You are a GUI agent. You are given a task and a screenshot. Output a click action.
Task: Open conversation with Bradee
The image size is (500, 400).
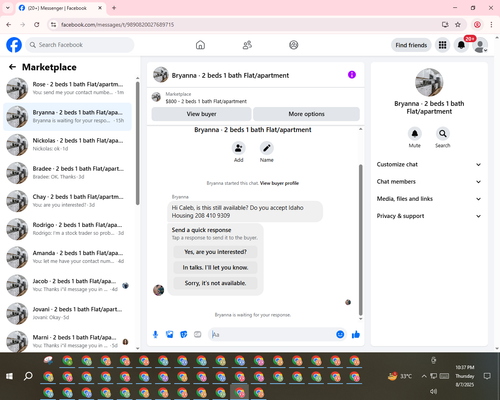pyautogui.click(x=67, y=173)
